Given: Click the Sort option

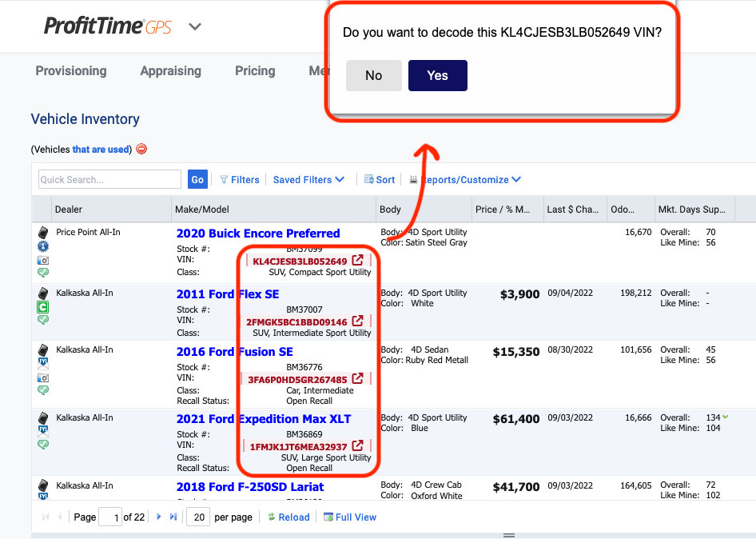Looking at the screenshot, I should coord(380,179).
